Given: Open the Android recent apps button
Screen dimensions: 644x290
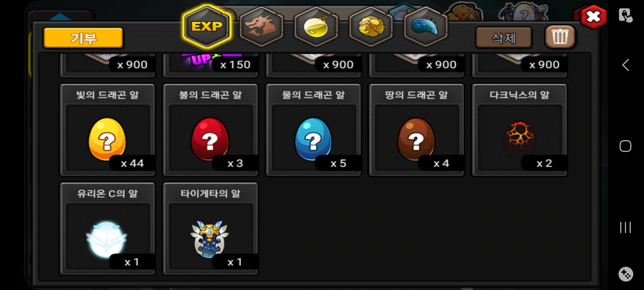Looking at the screenshot, I should click(x=625, y=227).
